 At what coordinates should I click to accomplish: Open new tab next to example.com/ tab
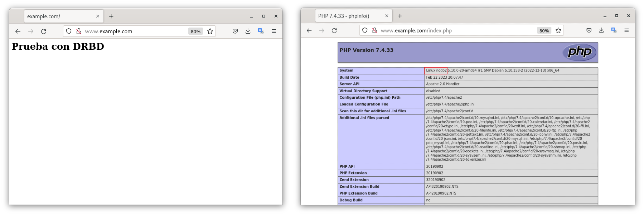coord(111,16)
